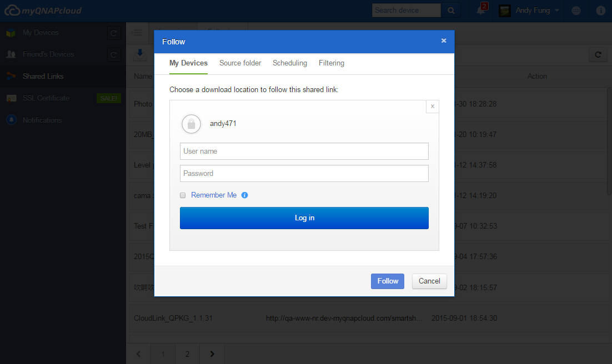
Task: Cancel the Follow dialog
Action: tap(429, 281)
